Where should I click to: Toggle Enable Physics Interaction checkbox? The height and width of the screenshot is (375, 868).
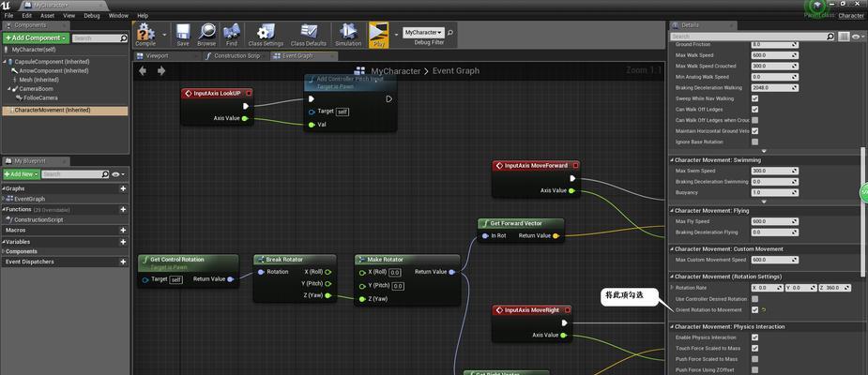coord(754,337)
